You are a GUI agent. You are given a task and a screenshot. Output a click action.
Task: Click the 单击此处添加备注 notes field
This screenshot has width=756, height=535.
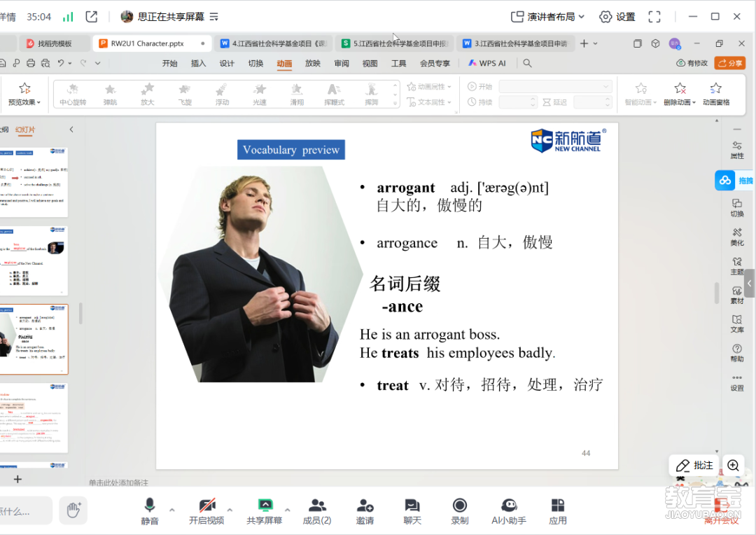(x=118, y=482)
